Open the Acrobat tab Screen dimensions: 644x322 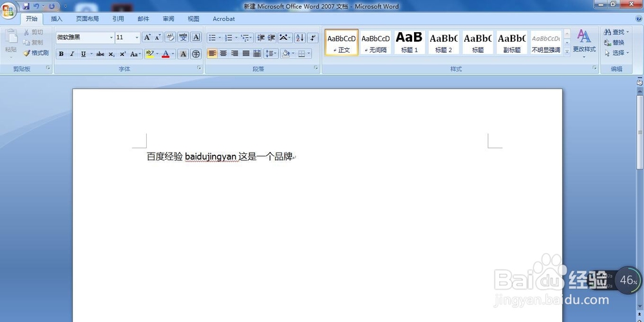click(x=224, y=19)
